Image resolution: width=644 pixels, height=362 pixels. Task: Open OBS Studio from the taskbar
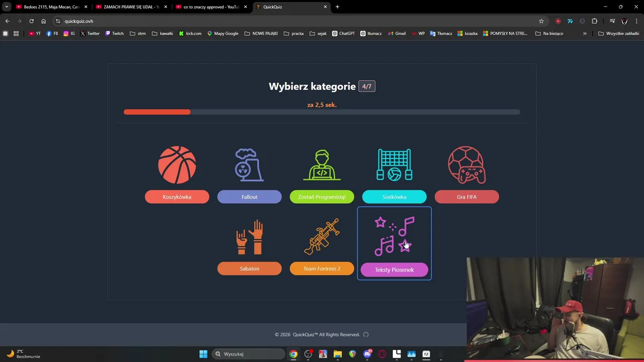point(308,354)
